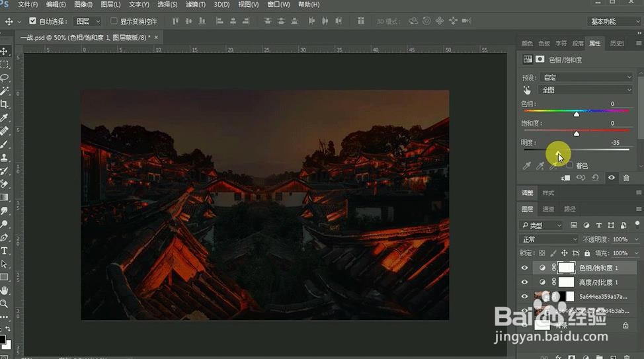Click the layer mask icon in Properties header
The image size is (644, 359).
click(540, 59)
